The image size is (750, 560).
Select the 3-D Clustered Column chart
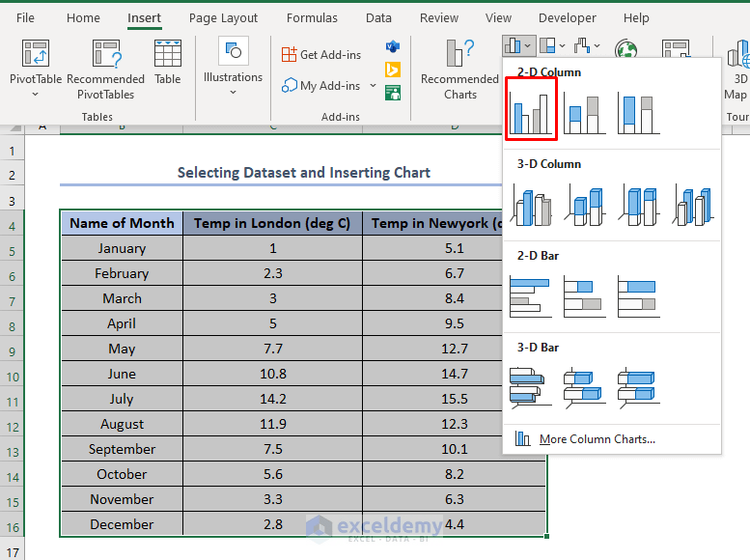coord(531,206)
